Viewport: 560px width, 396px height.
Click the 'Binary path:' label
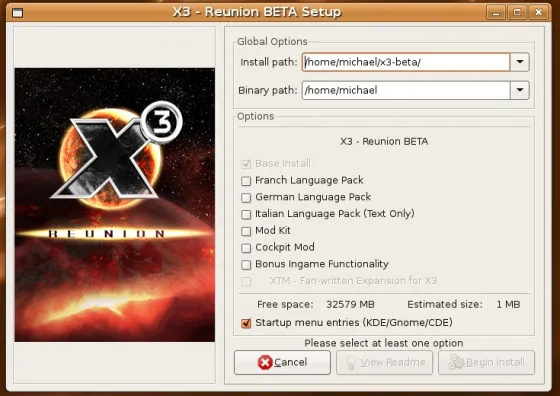coord(268,90)
